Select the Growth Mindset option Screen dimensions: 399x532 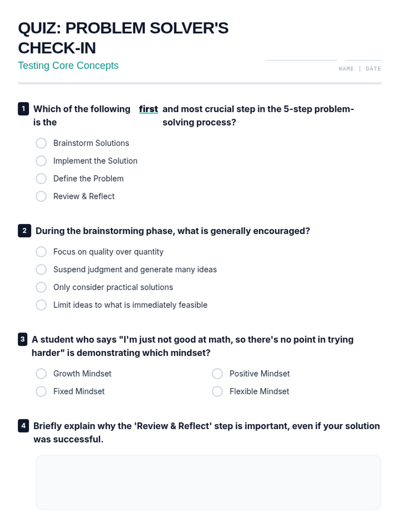[41, 374]
